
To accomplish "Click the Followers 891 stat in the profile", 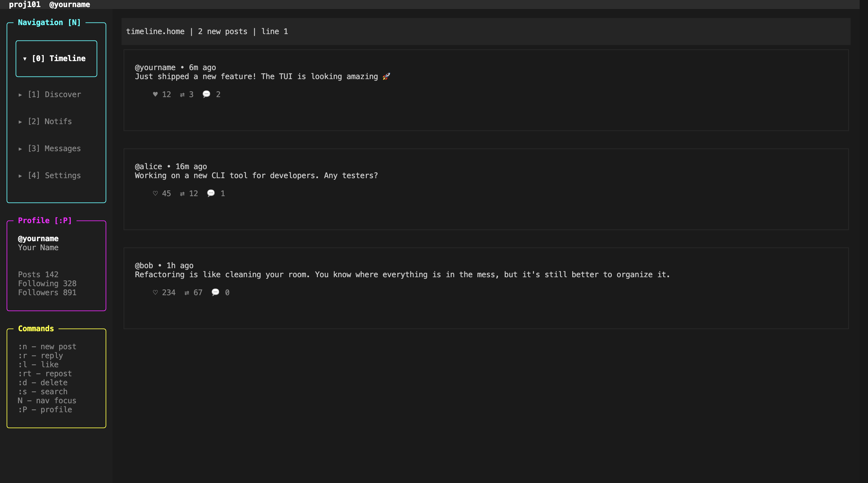I will [47, 293].
